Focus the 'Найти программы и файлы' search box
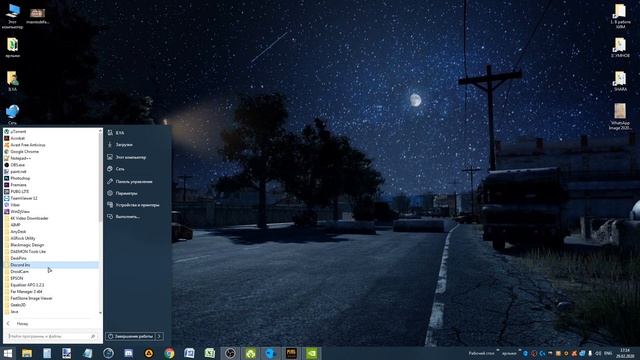Screen dimensions: 640x360 (x=52, y=336)
